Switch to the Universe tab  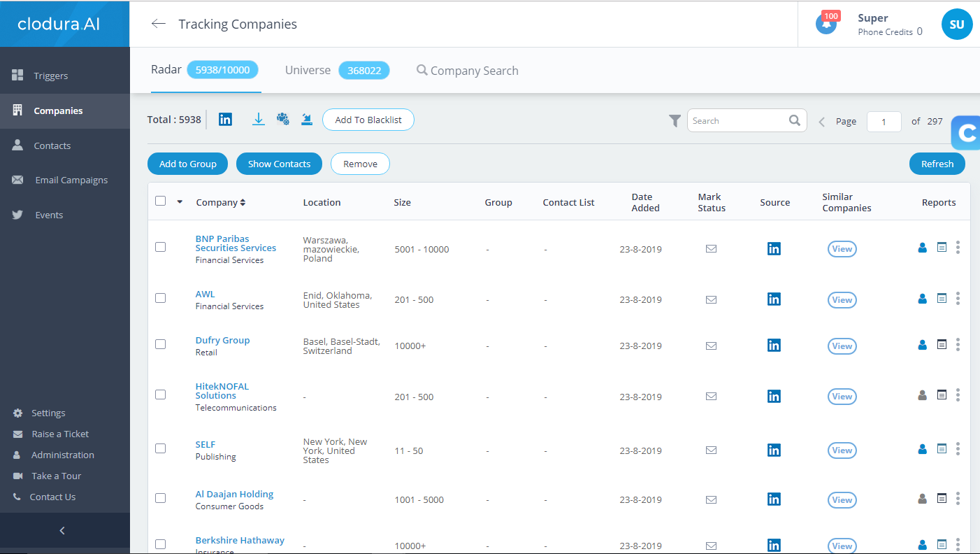pyautogui.click(x=337, y=71)
